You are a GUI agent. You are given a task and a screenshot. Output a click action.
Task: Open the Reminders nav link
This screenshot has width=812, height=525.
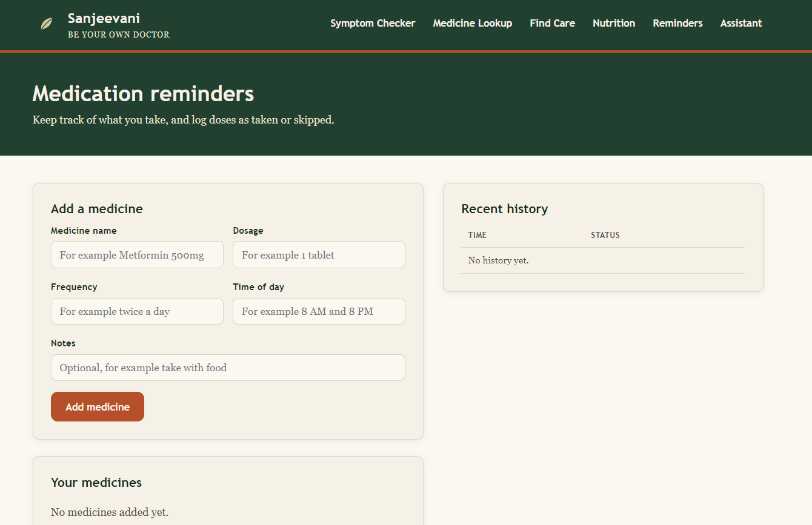coord(677,23)
